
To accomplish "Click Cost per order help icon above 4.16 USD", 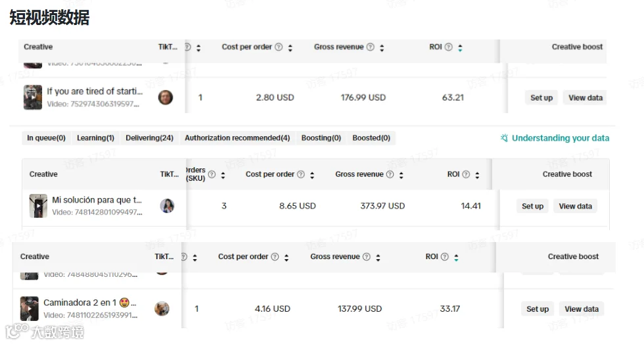I will click(x=275, y=257).
